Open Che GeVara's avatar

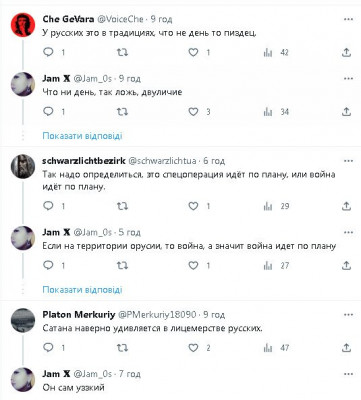coord(23,25)
